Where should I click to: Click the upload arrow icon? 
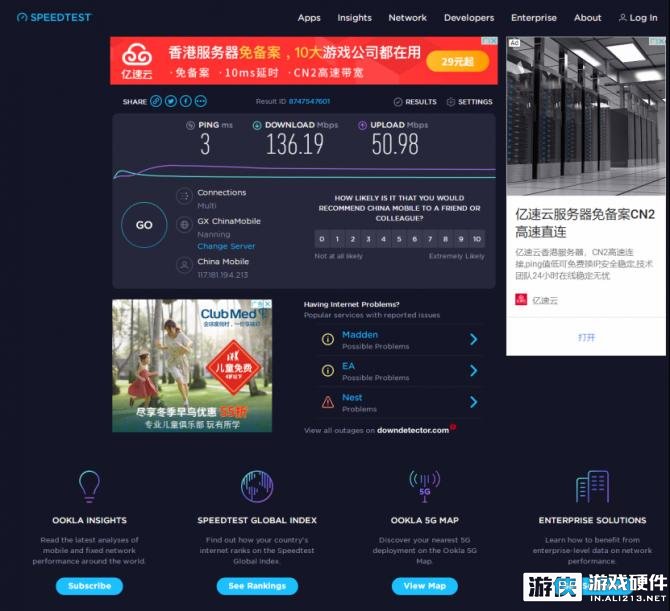(x=362, y=125)
